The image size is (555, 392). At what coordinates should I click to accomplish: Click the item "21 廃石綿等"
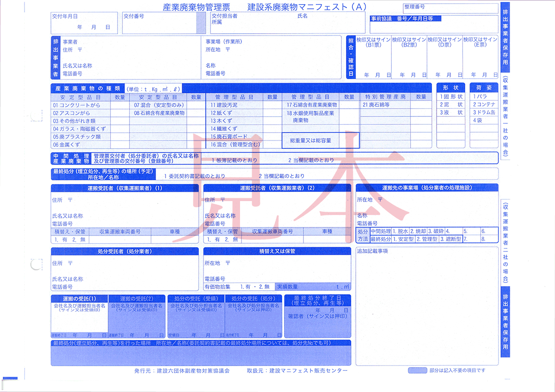tap(377, 105)
